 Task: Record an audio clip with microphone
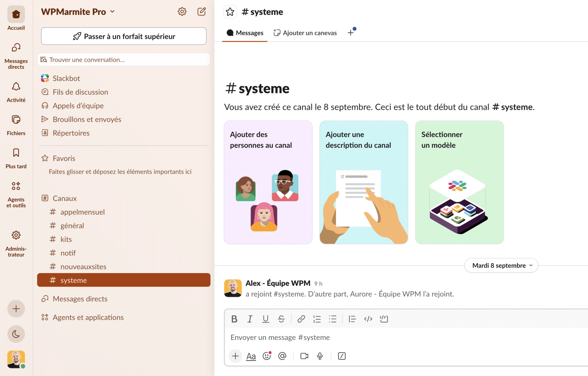point(320,356)
